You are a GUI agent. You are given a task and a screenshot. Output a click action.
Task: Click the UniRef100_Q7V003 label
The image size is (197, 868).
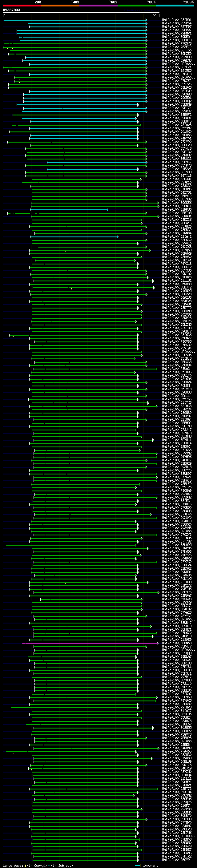point(176,758)
